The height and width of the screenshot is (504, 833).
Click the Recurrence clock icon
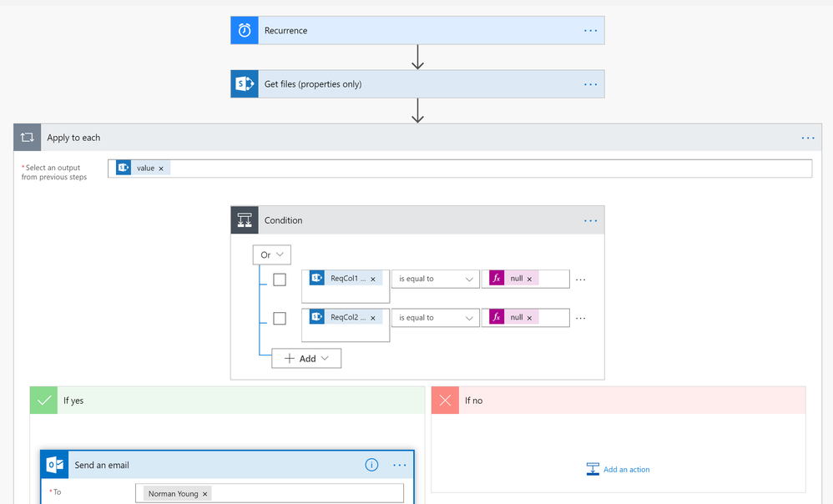point(245,31)
